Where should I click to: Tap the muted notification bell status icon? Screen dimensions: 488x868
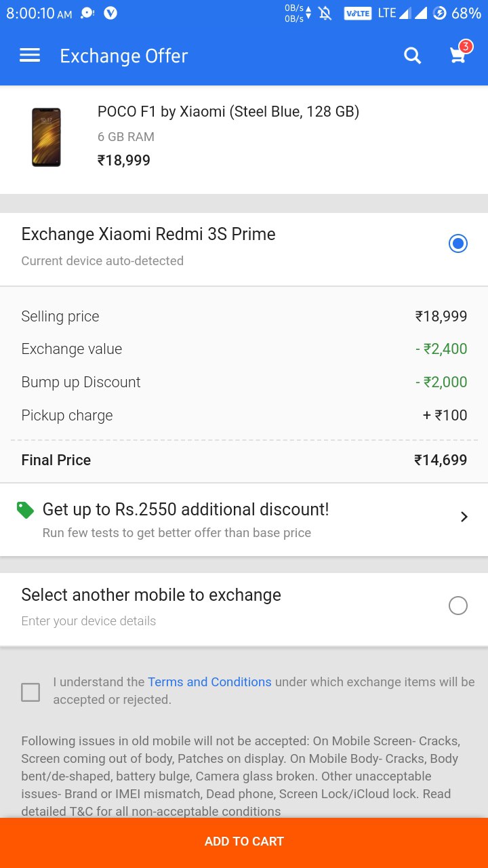[325, 13]
